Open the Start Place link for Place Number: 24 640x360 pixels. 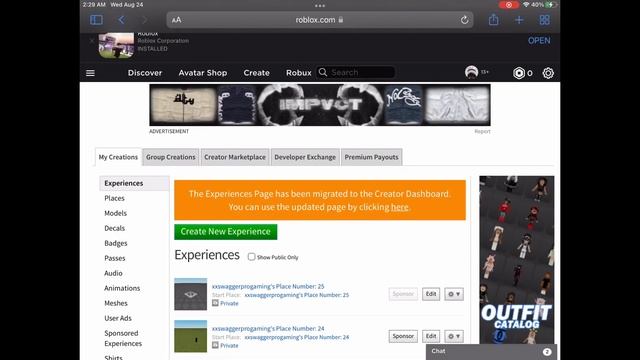point(297,337)
